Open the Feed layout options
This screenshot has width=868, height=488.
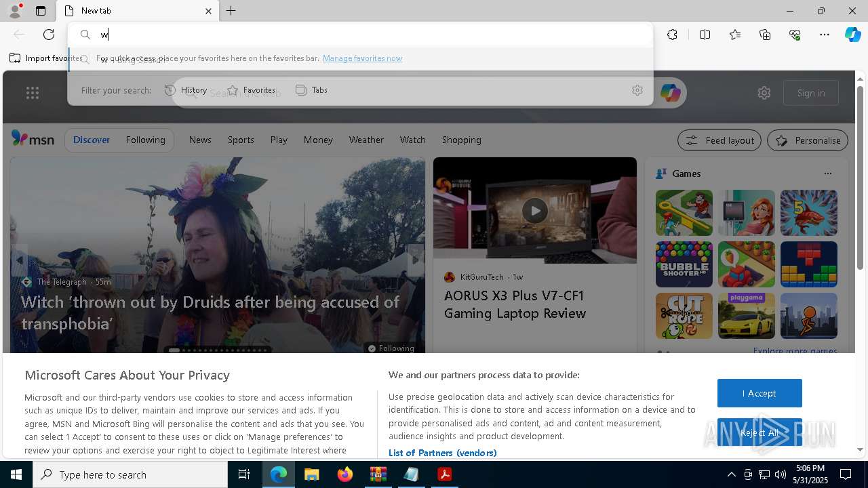[719, 140]
